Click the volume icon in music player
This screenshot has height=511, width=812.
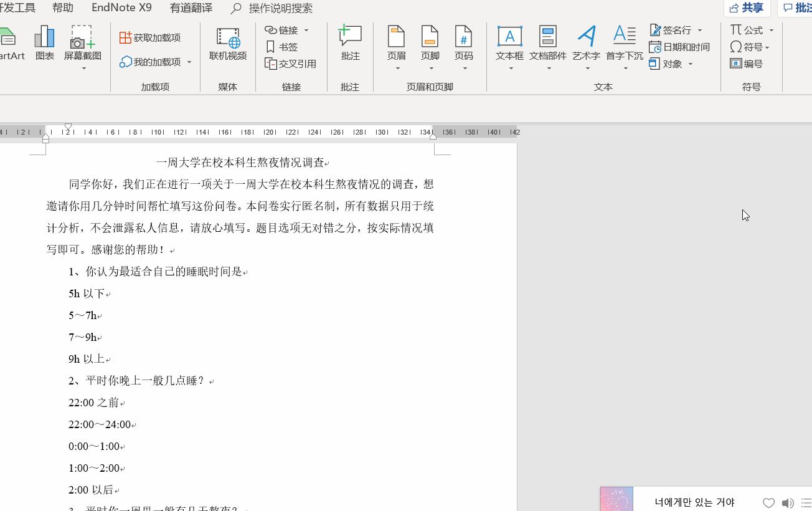pyautogui.click(x=788, y=502)
